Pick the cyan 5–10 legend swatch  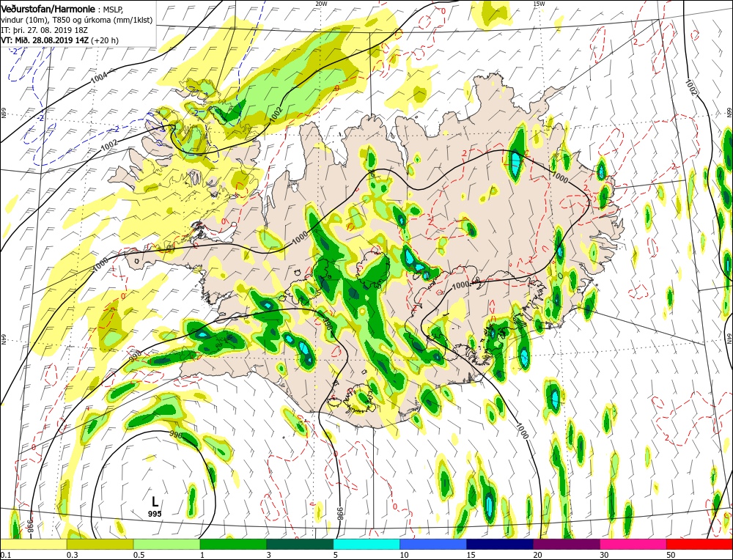click(x=366, y=544)
